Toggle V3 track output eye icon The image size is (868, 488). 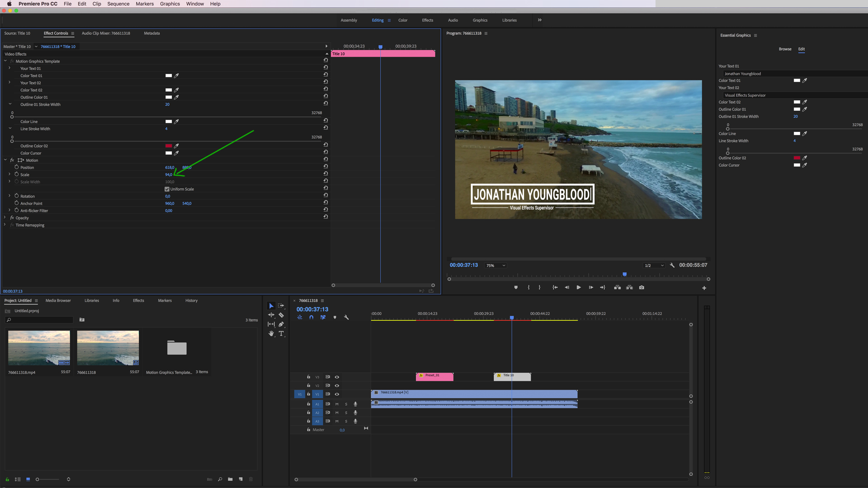337,377
